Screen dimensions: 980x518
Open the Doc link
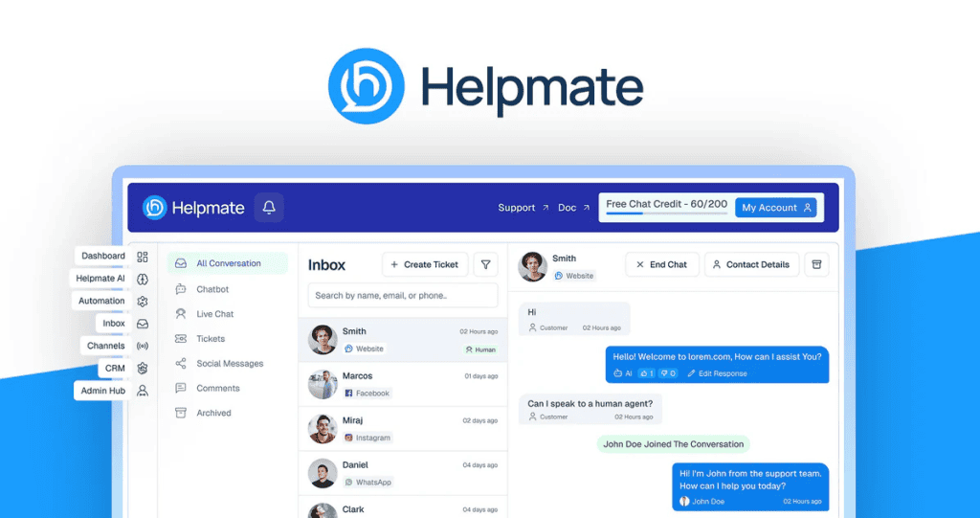click(573, 208)
